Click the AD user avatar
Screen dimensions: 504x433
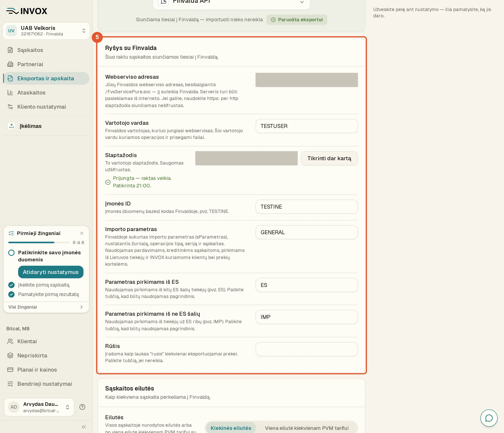(14, 407)
